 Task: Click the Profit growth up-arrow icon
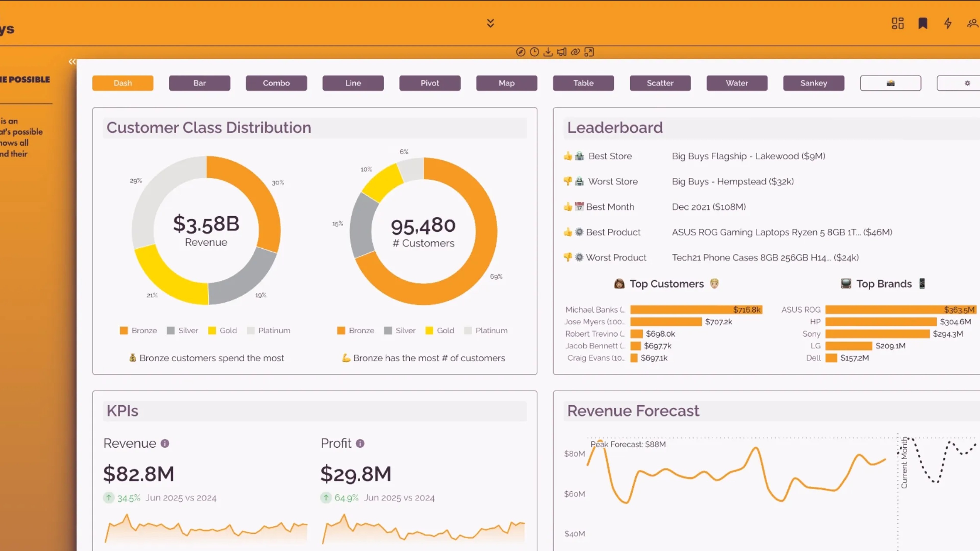(x=326, y=497)
